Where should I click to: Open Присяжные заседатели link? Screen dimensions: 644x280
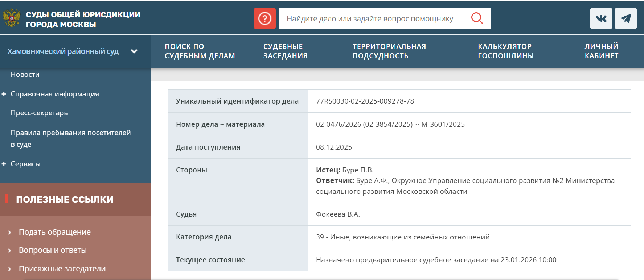pyautogui.click(x=62, y=268)
